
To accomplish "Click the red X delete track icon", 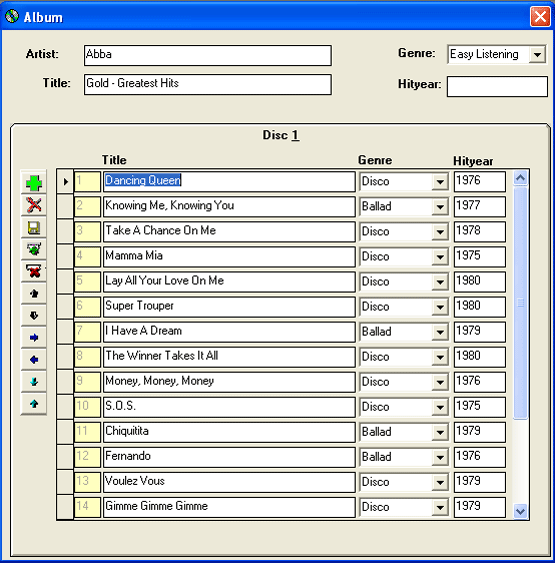I will (x=34, y=205).
